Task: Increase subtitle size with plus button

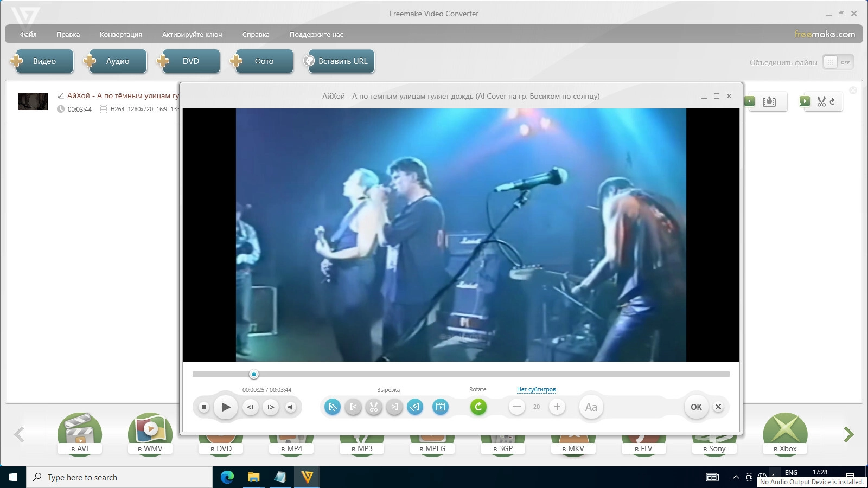Action: click(x=557, y=407)
